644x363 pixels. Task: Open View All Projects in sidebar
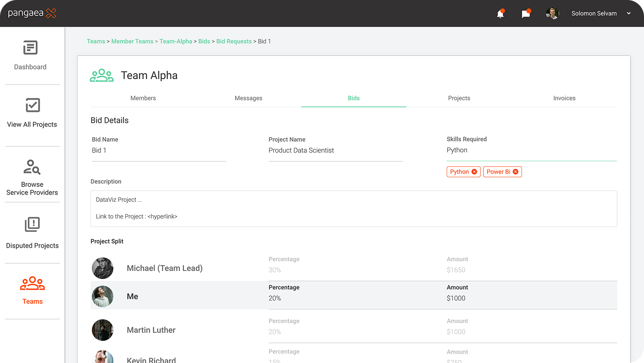32,106
